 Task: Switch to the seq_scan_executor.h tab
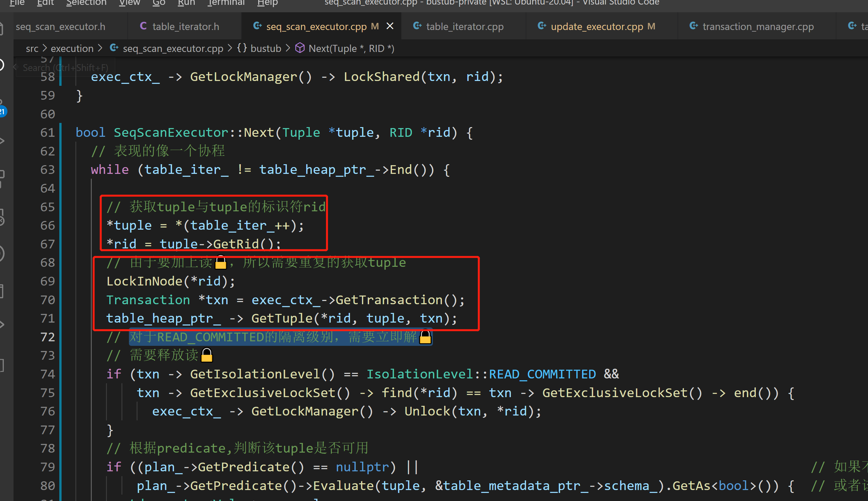coord(61,26)
